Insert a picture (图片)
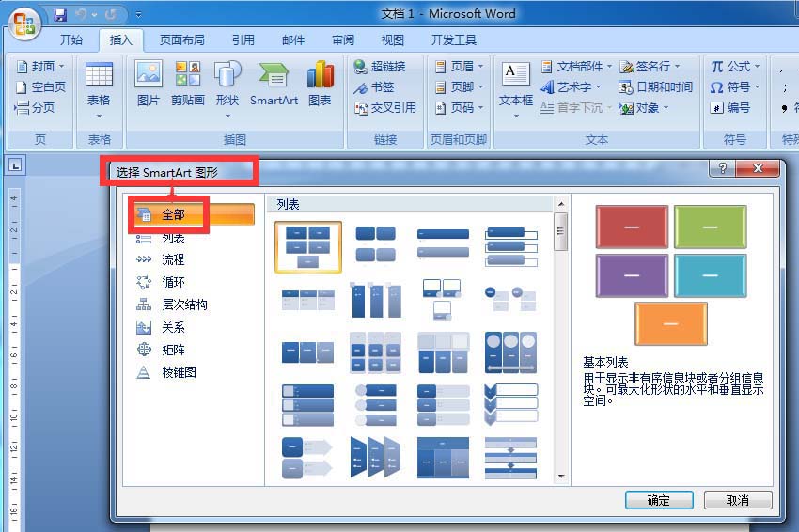Viewport: 799px width, 532px height. (x=149, y=83)
